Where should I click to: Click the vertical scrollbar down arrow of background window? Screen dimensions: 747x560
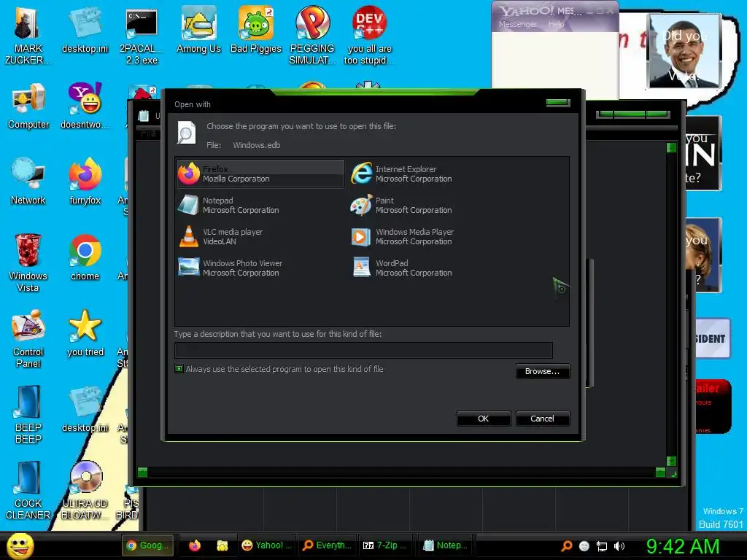pos(671,461)
